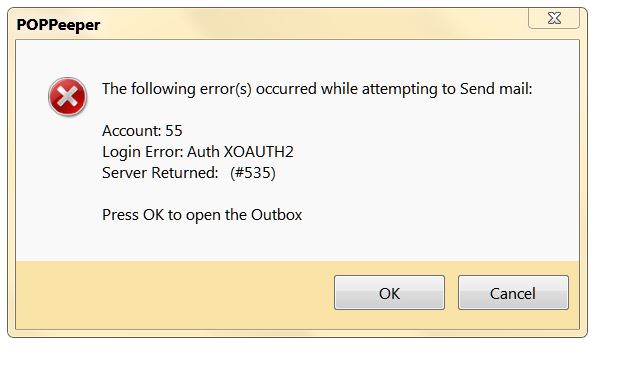Click the 'Account: 55' line
Viewport: 623px width, 382px height.
coord(142,130)
